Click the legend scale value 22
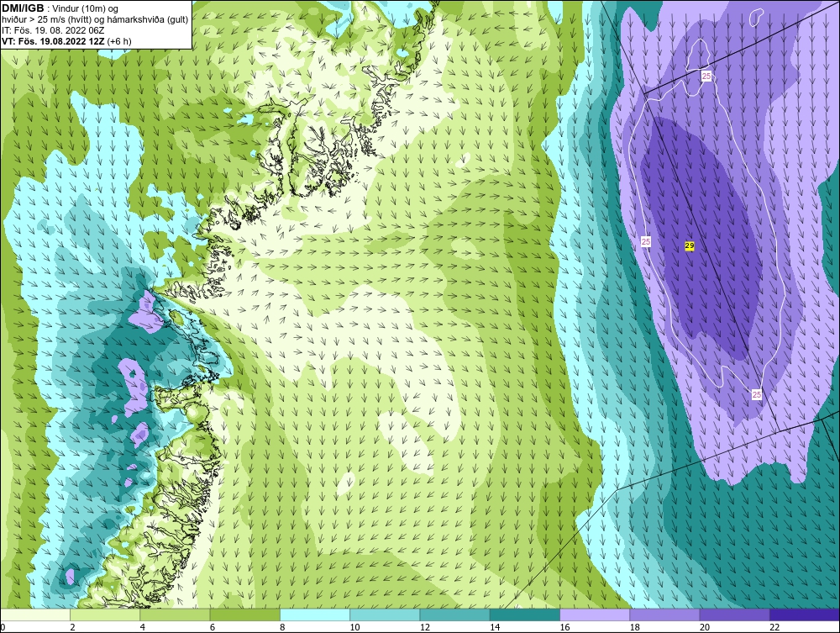This screenshot has width=840, height=633. (774, 628)
